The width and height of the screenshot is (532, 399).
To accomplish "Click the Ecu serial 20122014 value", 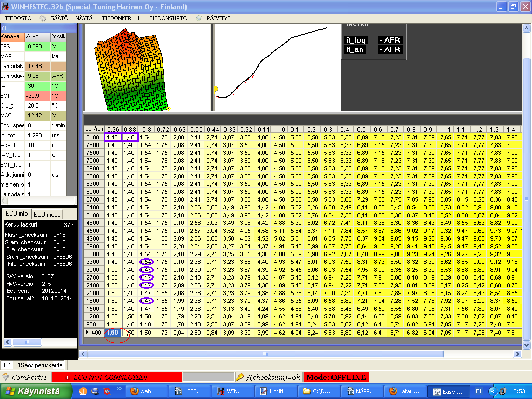I will pos(54,291).
